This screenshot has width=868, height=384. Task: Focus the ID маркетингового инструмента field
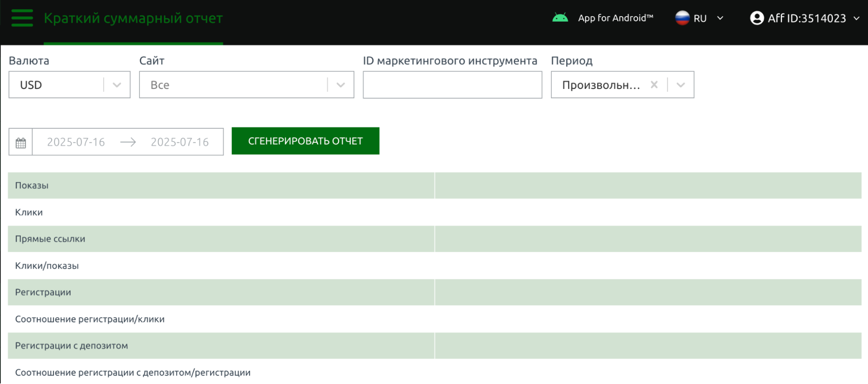(452, 85)
